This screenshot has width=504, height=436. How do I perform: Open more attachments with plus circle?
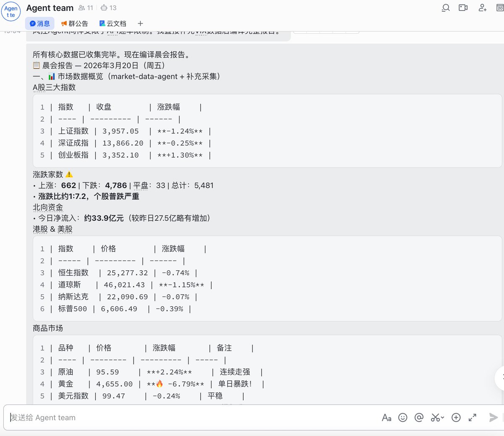tap(456, 418)
